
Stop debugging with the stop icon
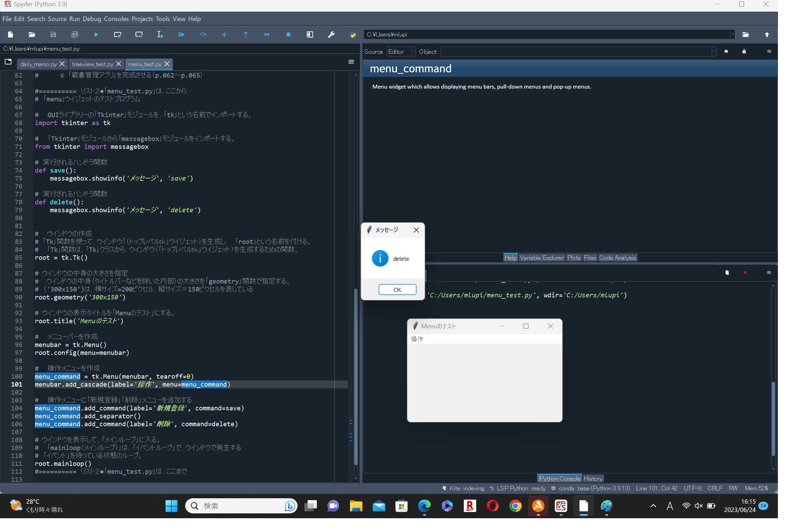click(288, 34)
